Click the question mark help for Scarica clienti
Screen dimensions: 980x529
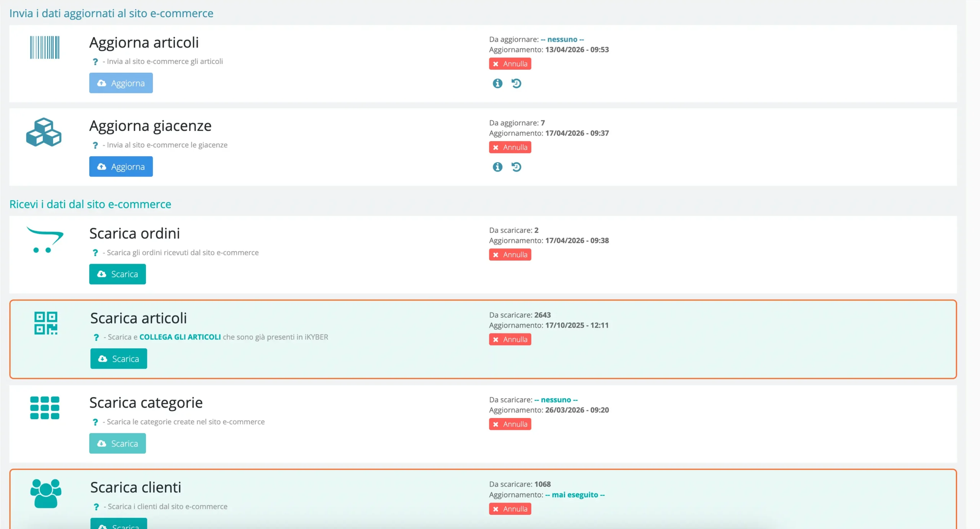click(96, 507)
